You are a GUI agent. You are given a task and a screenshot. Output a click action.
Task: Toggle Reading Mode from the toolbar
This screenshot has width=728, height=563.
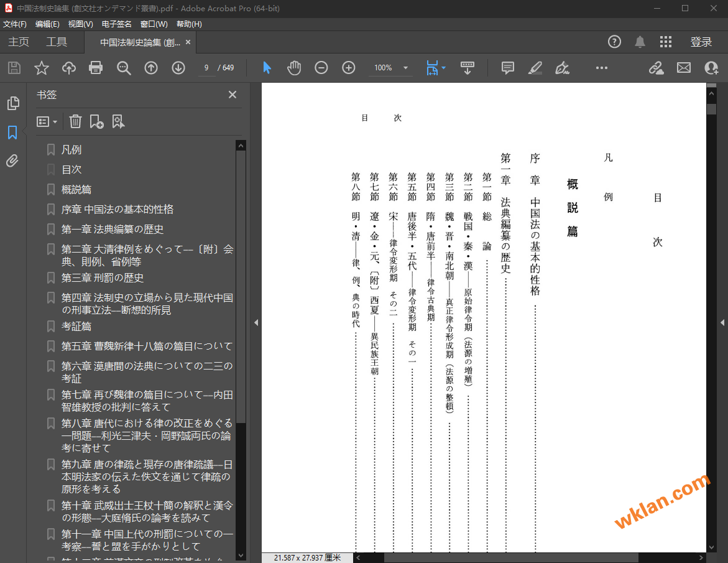468,68
